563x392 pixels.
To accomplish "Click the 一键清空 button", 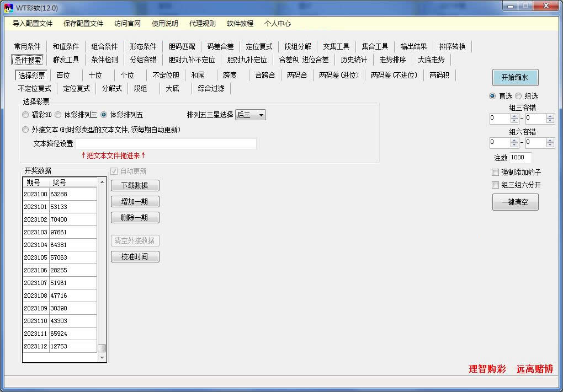I will tap(514, 202).
